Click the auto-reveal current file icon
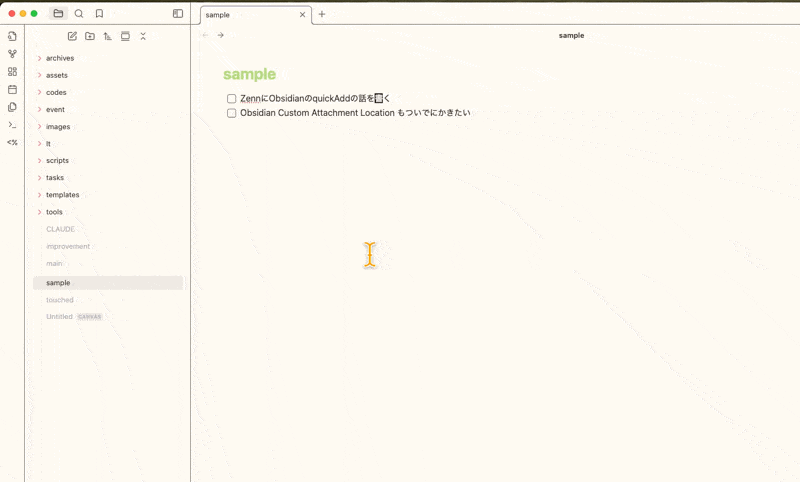 point(125,36)
